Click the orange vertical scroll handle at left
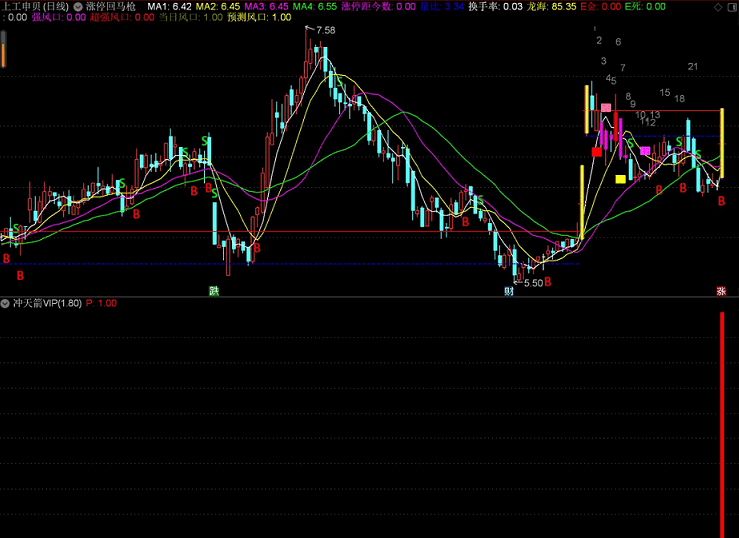739x538 pixels. point(3,56)
